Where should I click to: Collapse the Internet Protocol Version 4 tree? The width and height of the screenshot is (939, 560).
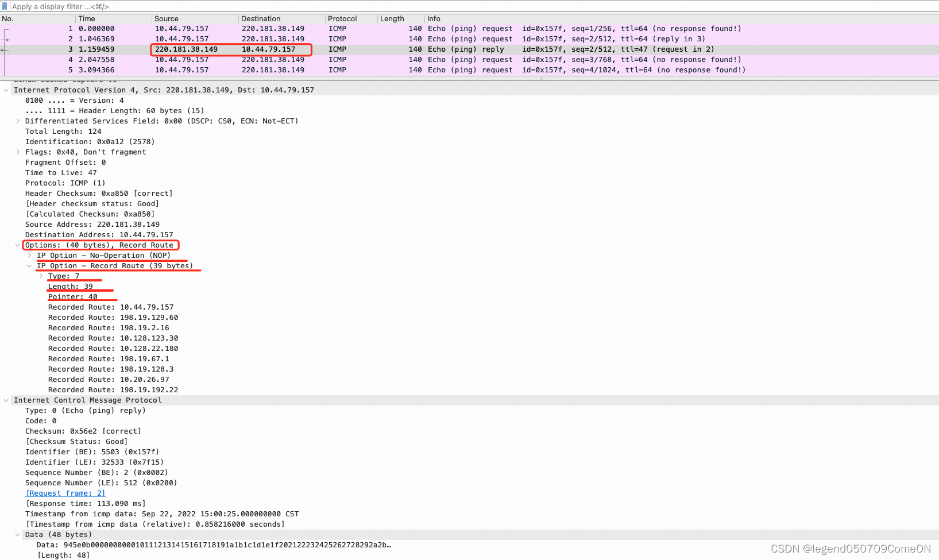point(6,90)
